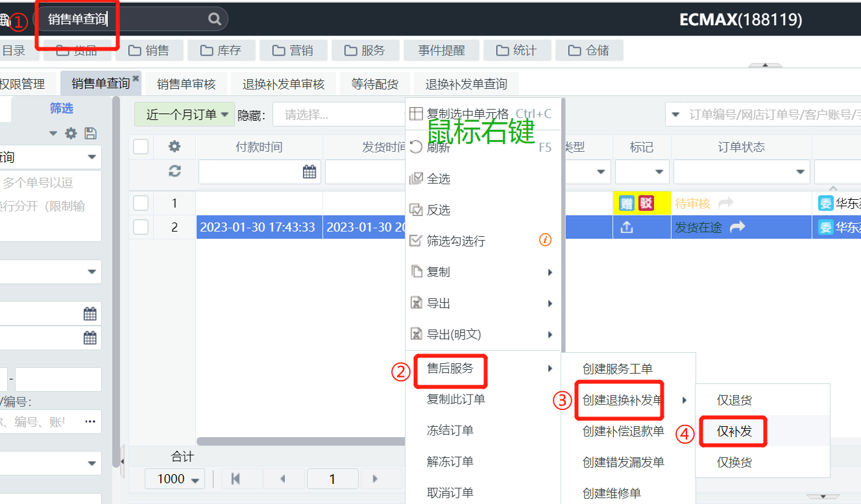Check the checkbox for row 1
This screenshot has height=504, width=861.
tap(141, 203)
